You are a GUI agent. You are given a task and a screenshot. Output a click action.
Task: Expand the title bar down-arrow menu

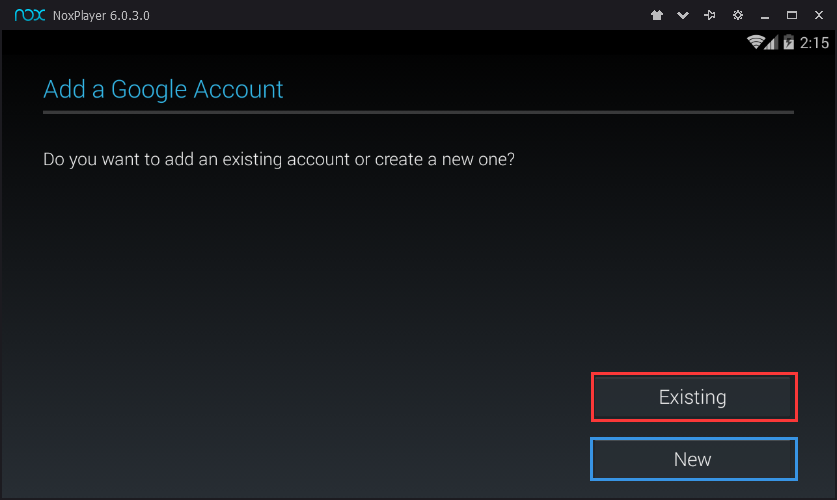[683, 15]
